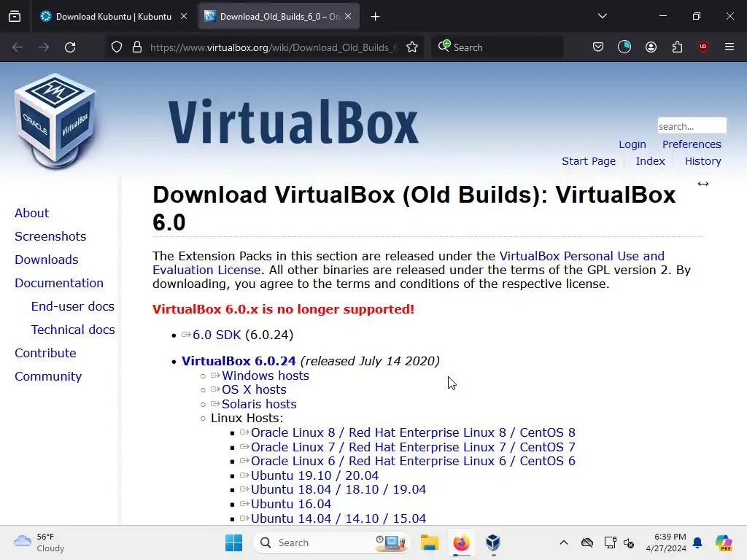Close the Download Kubuntu tab
This screenshot has height=560, width=747.
pyautogui.click(x=184, y=16)
